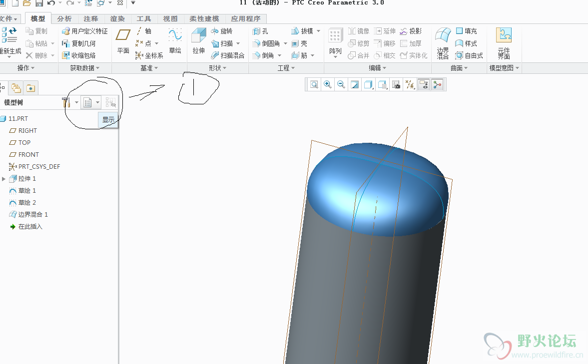Click the zoom out magnifier icon
Image resolution: width=588 pixels, height=364 pixels.
coord(341,85)
